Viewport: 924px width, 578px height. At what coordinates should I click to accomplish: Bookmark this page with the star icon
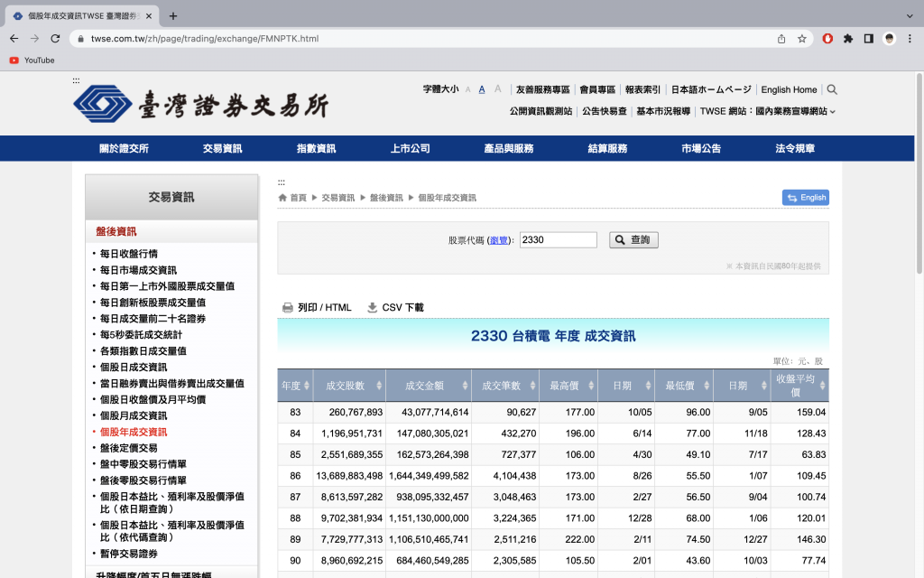point(802,39)
